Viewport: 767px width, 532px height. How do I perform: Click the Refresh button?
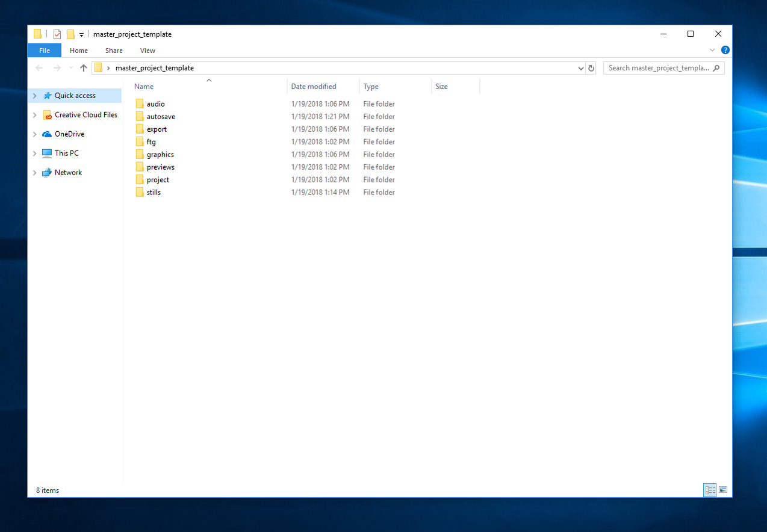coord(591,68)
